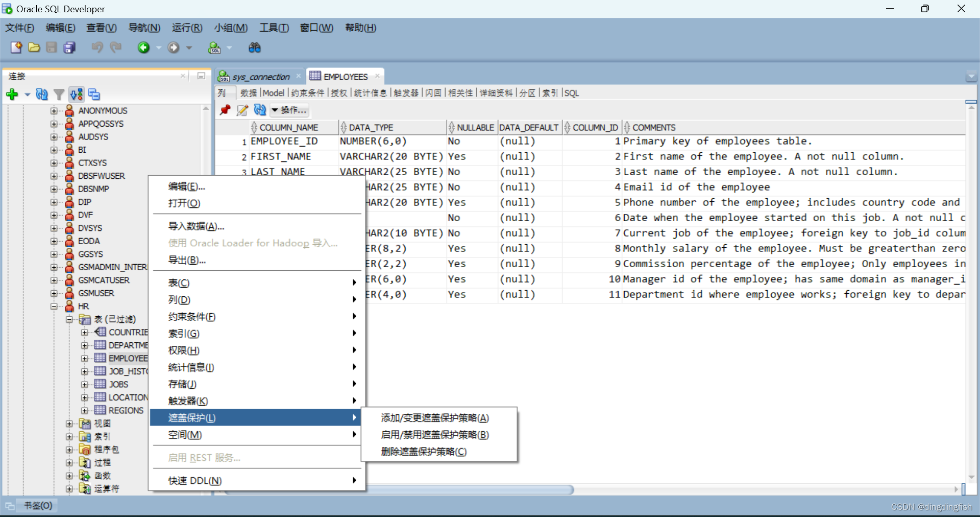This screenshot has width=980, height=517.
Task: Select 启用/禁用遮盖保护策略(B) submenu item
Action: tap(439, 435)
